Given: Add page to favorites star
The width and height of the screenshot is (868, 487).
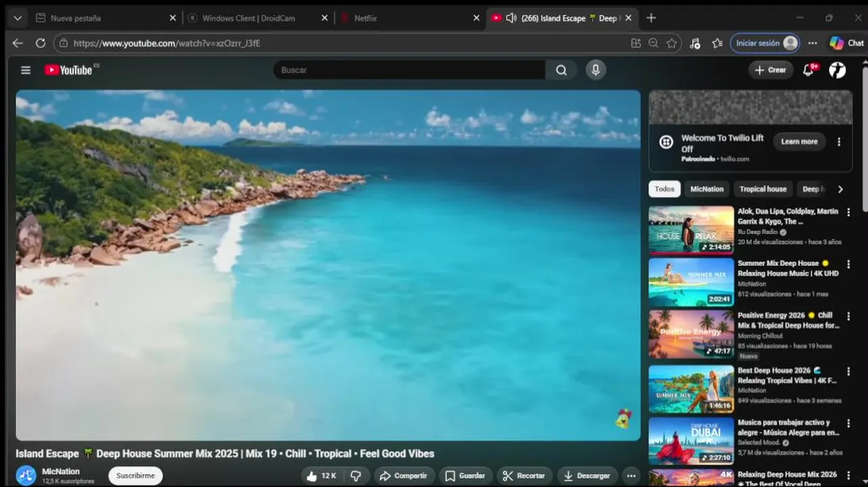Looking at the screenshot, I should [x=671, y=43].
